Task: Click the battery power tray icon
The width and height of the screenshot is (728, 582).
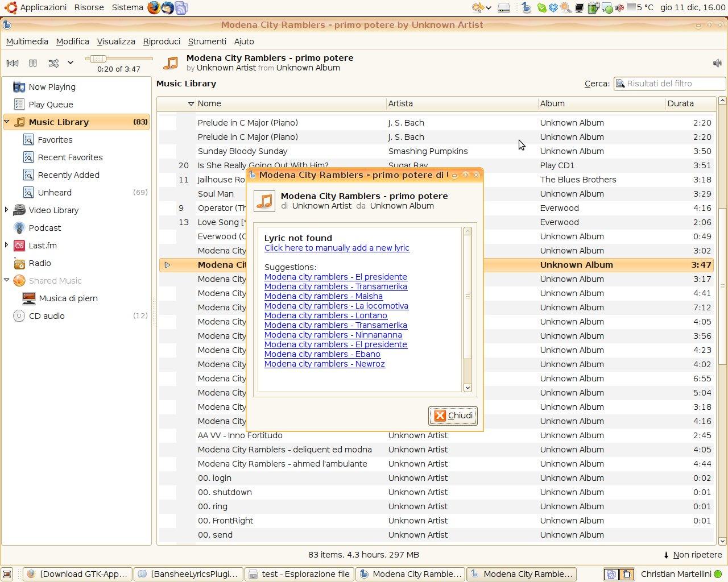Action: (593, 8)
